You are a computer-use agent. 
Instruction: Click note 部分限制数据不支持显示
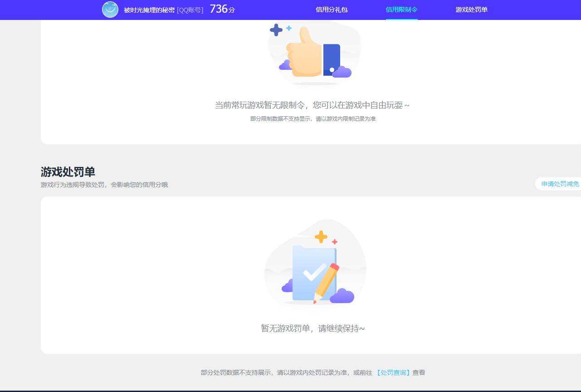click(x=280, y=119)
